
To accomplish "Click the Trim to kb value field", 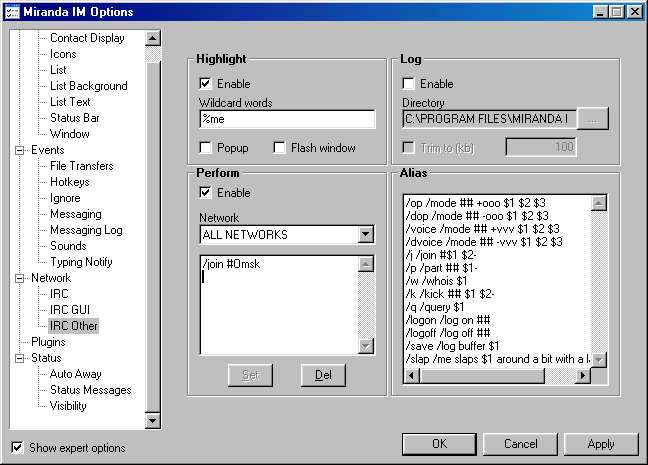I will coord(541,147).
